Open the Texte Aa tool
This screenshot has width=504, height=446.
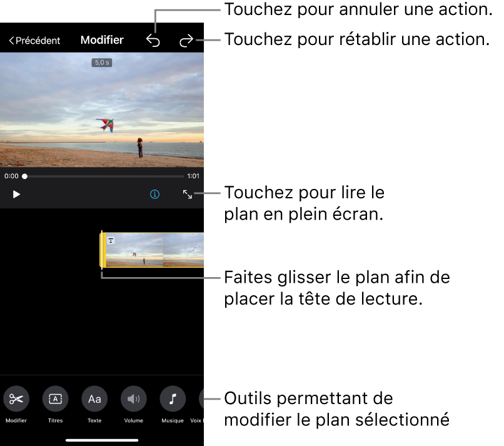click(x=94, y=399)
